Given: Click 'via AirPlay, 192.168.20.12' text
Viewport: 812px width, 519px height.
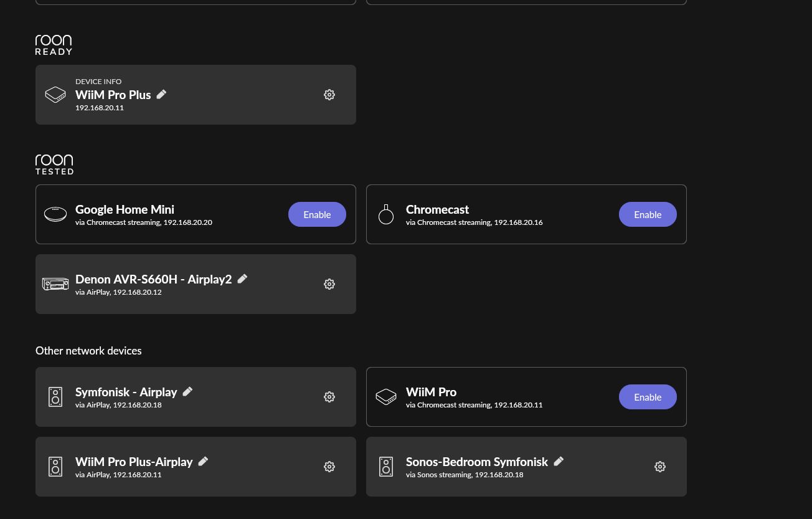Looking at the screenshot, I should pyautogui.click(x=118, y=292).
